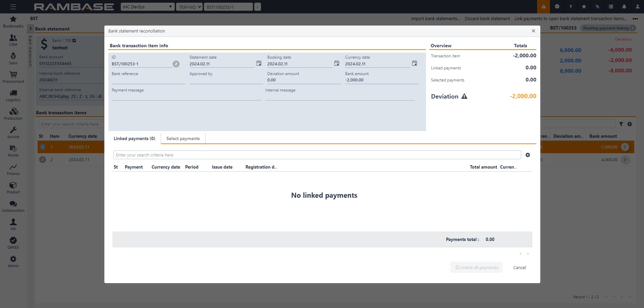The image size is (644, 308).
Task: Click the Cancel button
Action: point(519,267)
